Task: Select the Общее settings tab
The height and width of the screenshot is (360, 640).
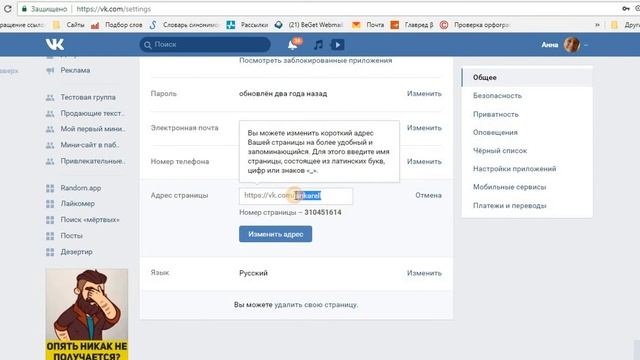Action: click(527, 77)
